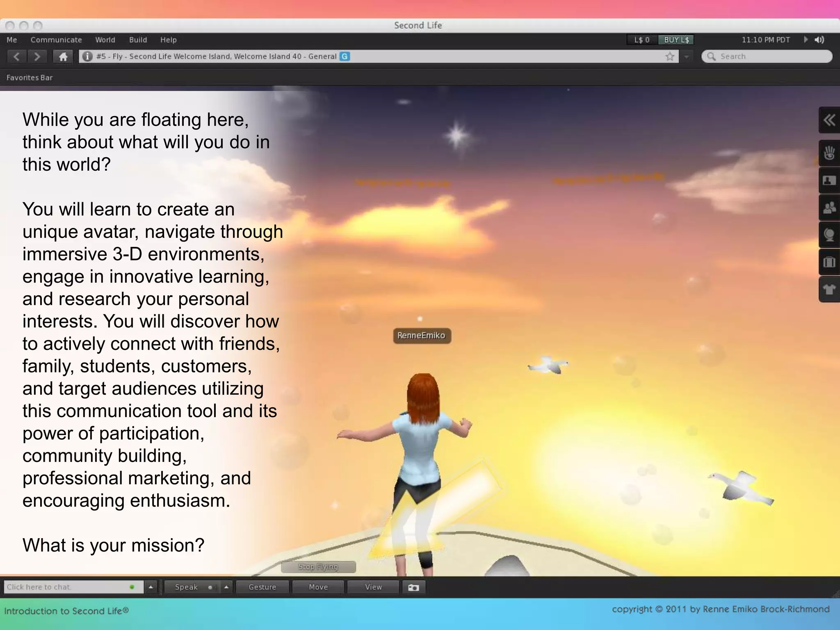Expand chat history up arrow
This screenshot has height=630, width=840.
click(151, 587)
